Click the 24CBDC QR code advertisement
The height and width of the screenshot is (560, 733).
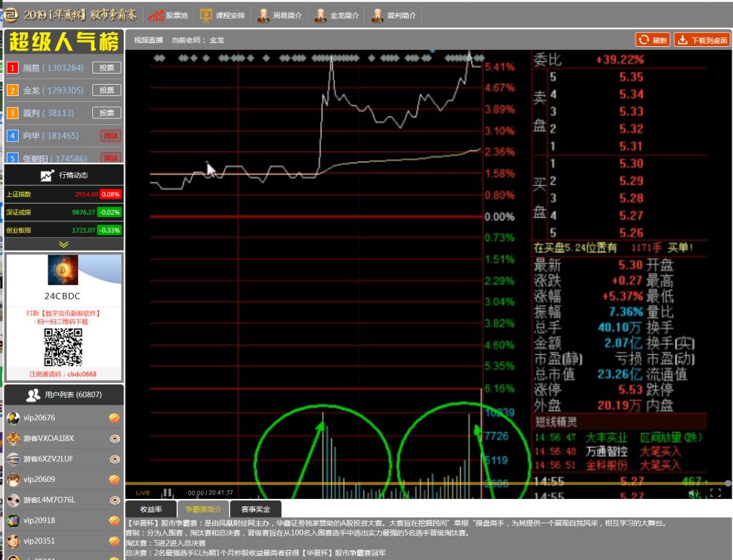[63, 318]
